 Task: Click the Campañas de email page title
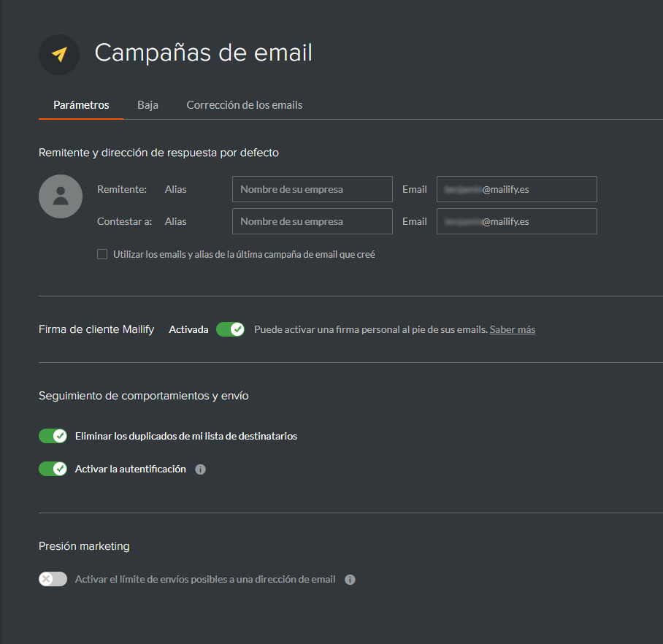click(x=204, y=53)
